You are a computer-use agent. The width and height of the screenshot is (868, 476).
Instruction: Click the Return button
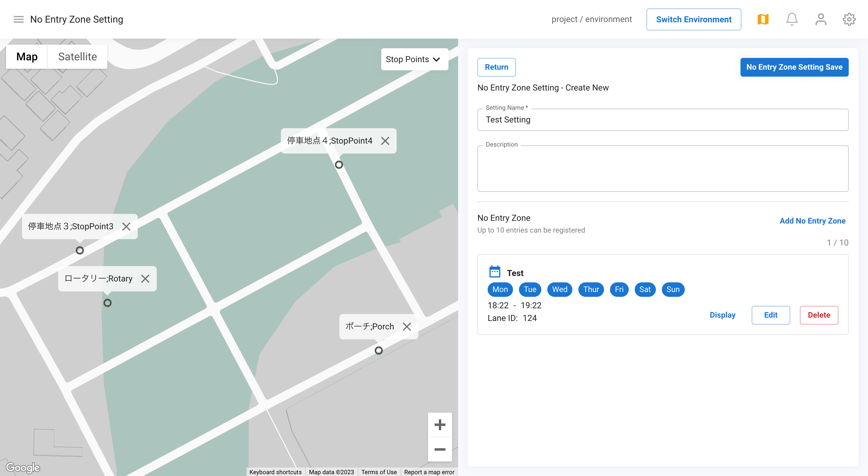coord(496,67)
